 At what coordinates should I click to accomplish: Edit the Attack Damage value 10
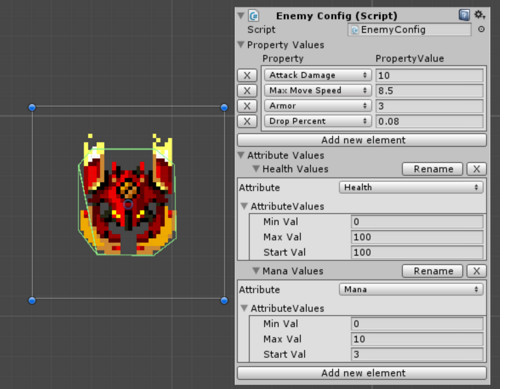430,75
